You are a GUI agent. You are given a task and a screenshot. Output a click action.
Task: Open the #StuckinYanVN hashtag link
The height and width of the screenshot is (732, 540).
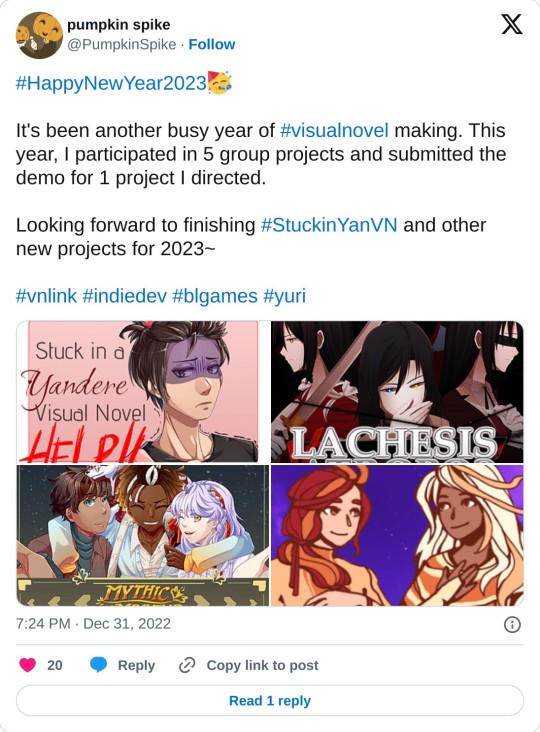[x=329, y=225]
